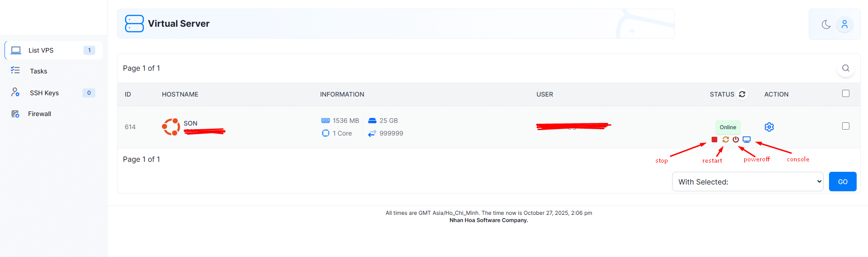Click the Ubuntu OS logo icon
The image size is (868, 257).
click(x=171, y=127)
